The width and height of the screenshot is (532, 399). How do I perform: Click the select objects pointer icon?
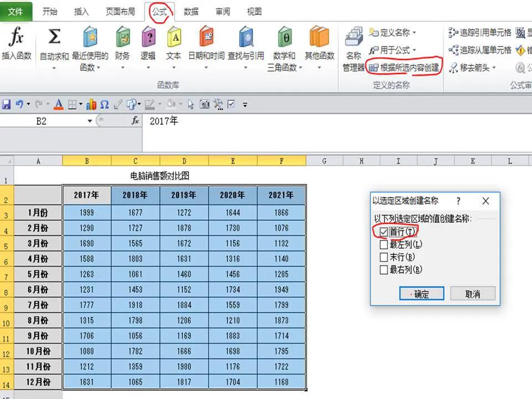coord(191,104)
